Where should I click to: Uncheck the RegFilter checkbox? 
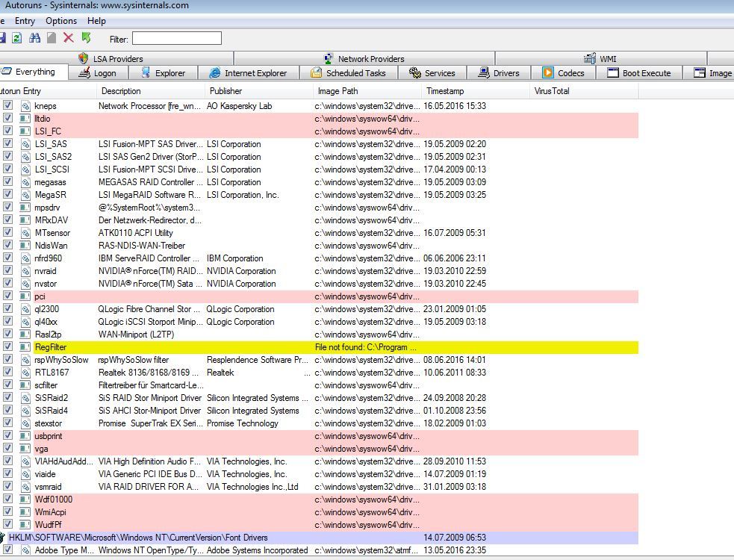(7, 346)
